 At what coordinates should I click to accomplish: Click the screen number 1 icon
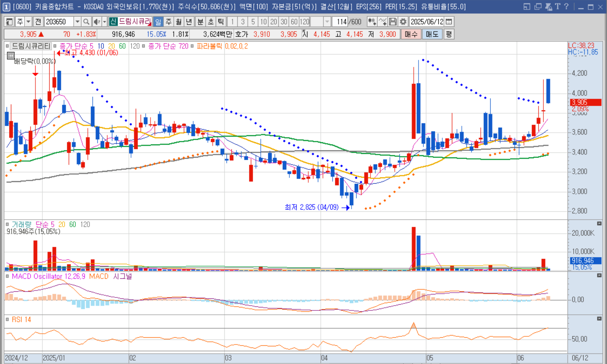[x=6, y=7]
